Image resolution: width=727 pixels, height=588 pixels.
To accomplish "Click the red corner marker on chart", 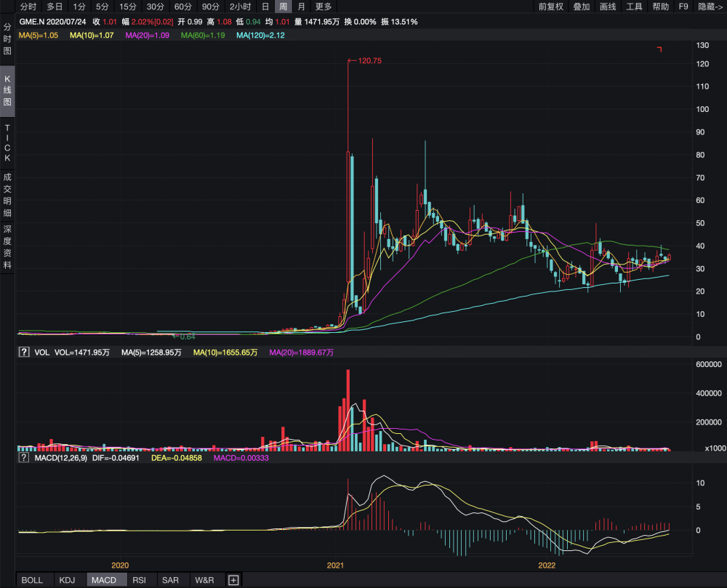I will coord(660,49).
